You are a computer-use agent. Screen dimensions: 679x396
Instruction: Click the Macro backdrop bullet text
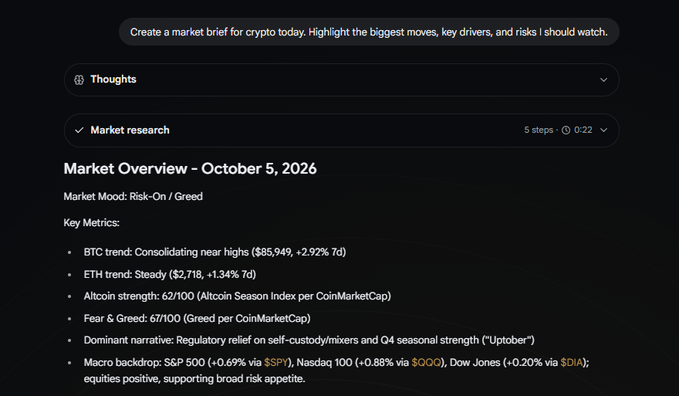[x=336, y=370]
